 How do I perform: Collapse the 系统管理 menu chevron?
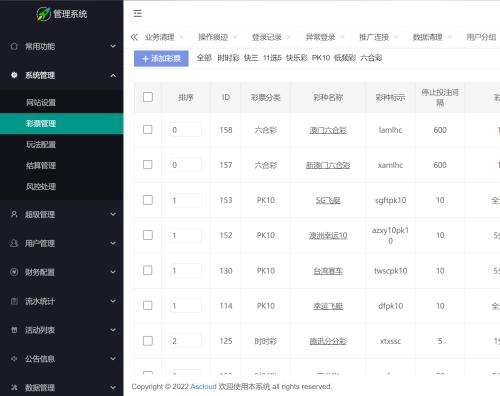[113, 75]
